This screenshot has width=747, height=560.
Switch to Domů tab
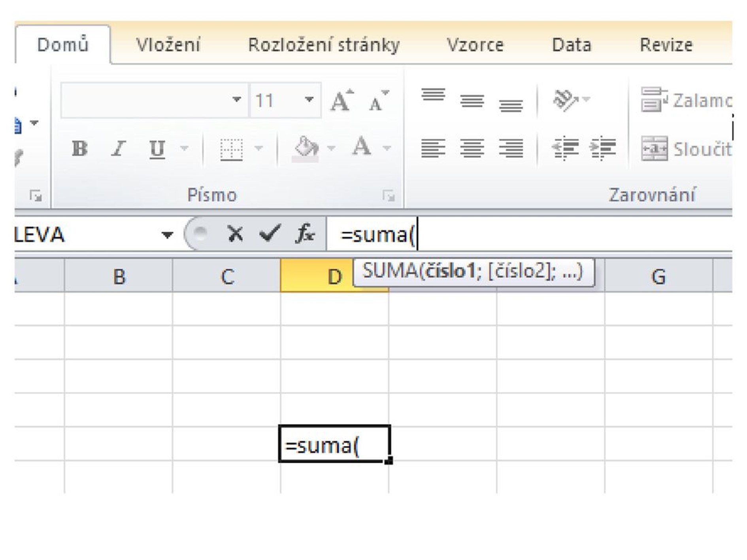(63, 45)
